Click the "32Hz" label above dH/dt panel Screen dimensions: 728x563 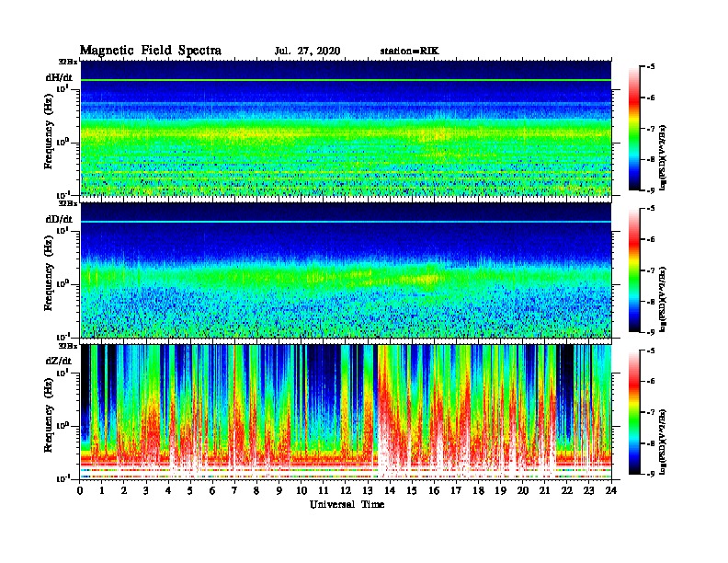67,62
